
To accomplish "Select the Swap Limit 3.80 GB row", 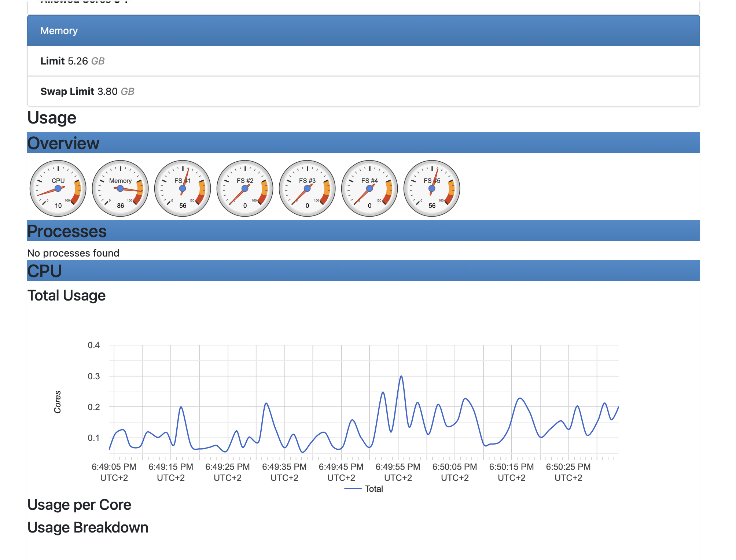I will pyautogui.click(x=364, y=91).
